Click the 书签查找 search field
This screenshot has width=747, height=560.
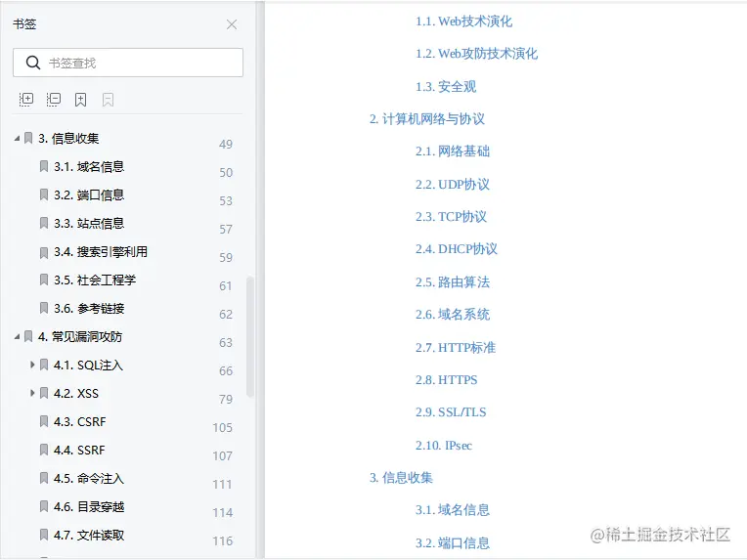click(x=128, y=63)
